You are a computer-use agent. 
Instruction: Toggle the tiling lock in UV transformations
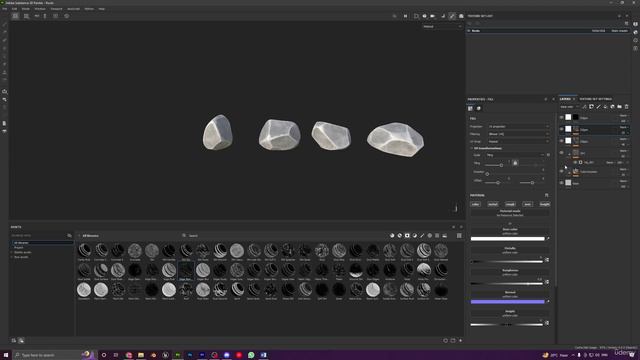point(515,163)
